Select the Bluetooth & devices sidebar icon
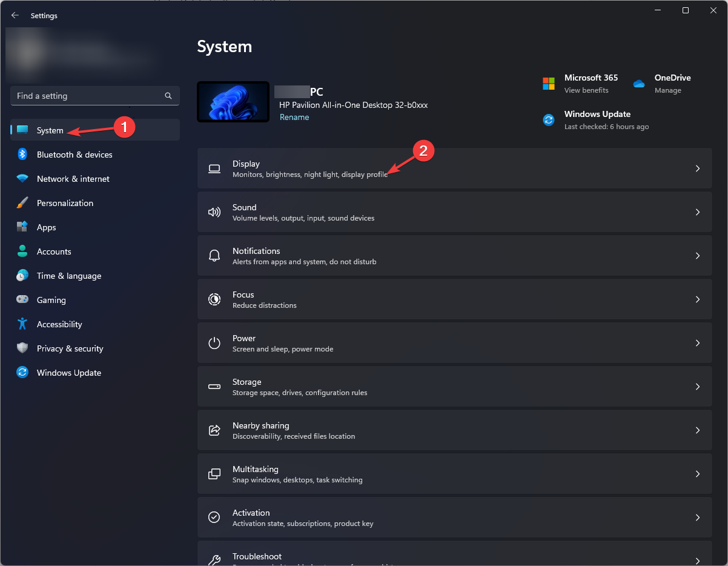Image resolution: width=728 pixels, height=566 pixels. 22,155
